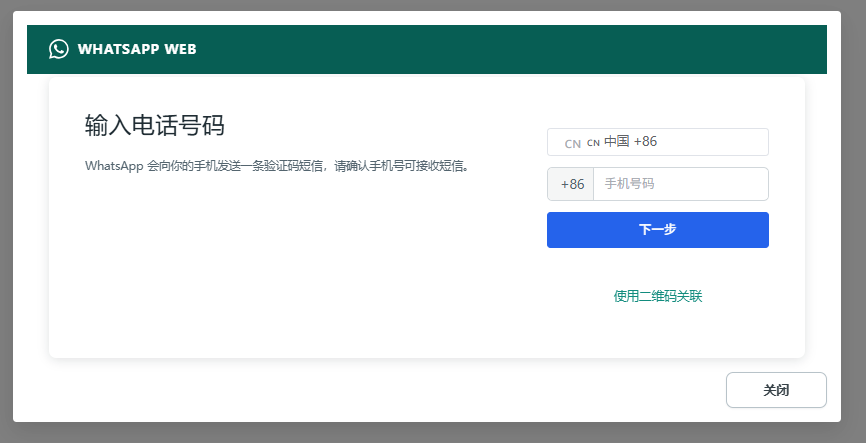This screenshot has height=443, width=866.
Task: Close the dialog with 关闭 button
Action: (x=775, y=390)
